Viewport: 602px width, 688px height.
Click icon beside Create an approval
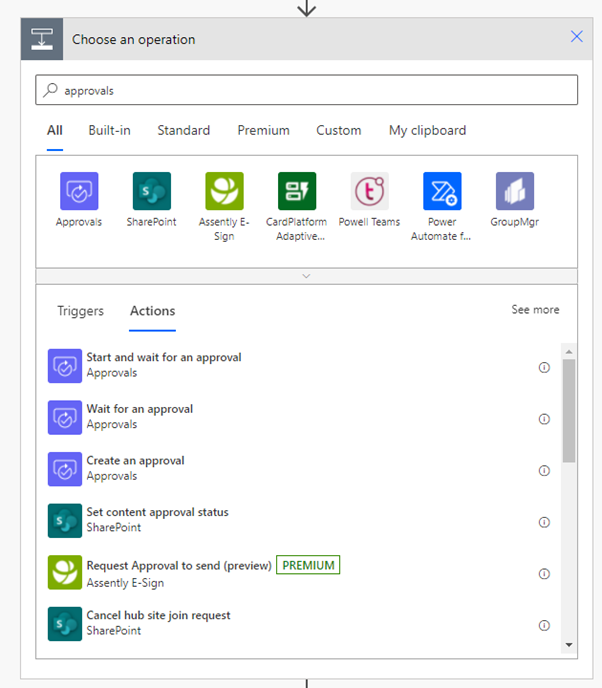(65, 469)
